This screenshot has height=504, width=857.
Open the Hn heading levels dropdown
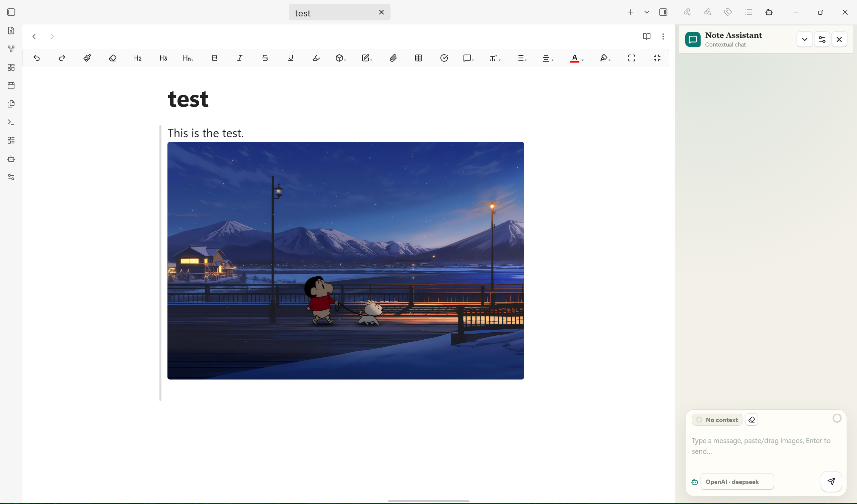coord(188,58)
